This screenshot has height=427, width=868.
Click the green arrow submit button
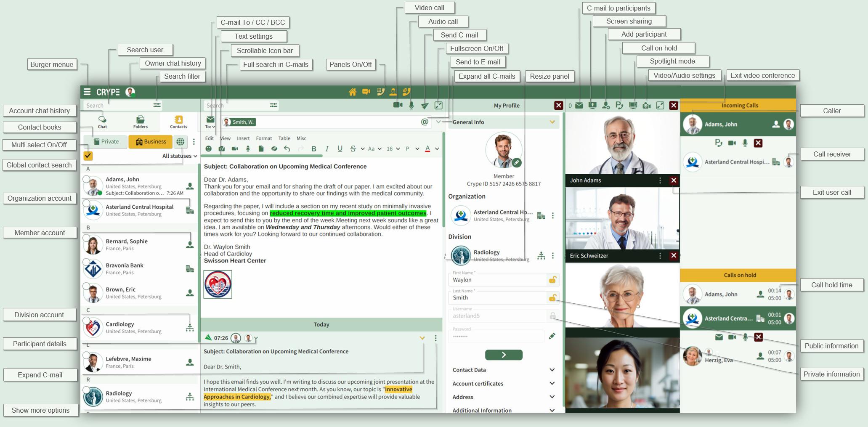coord(504,355)
